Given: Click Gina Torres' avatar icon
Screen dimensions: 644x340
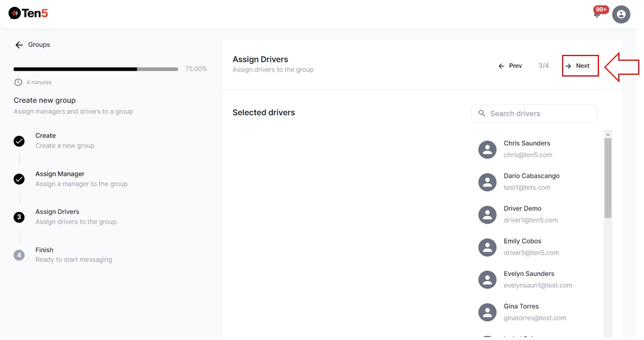Looking at the screenshot, I should [x=487, y=313].
